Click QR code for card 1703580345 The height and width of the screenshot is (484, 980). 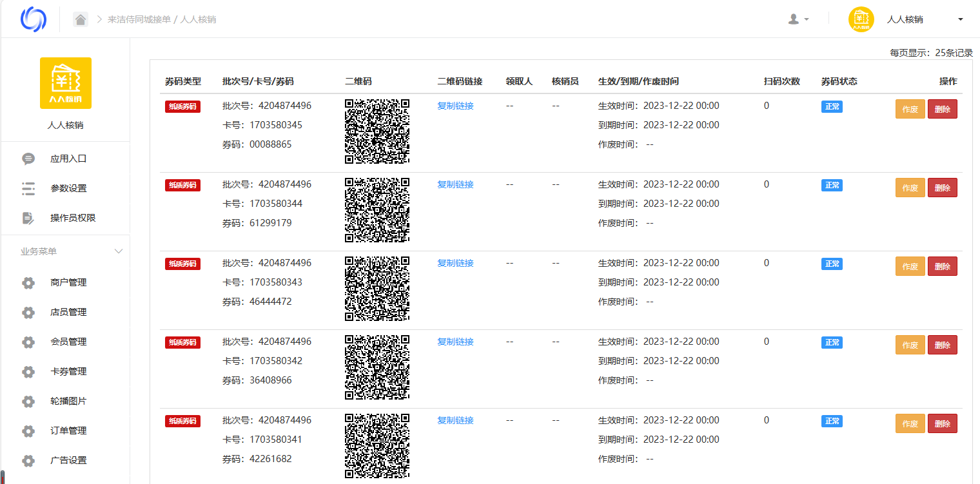click(378, 131)
